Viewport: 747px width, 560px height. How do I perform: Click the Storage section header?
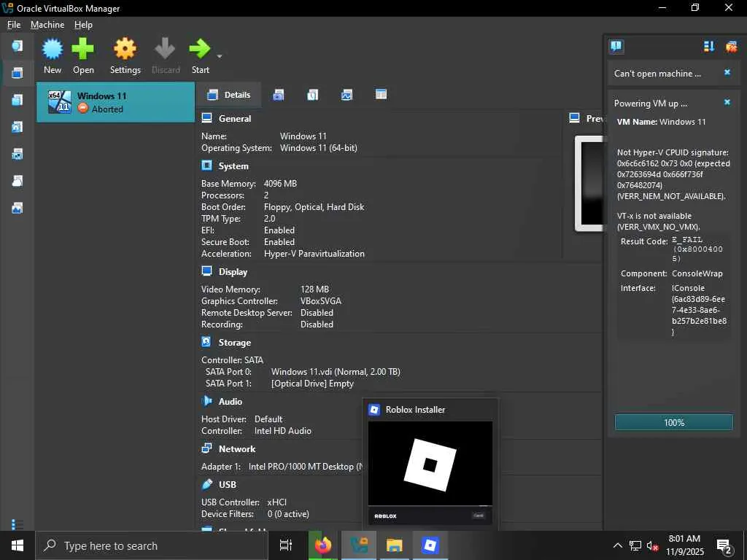234,343
